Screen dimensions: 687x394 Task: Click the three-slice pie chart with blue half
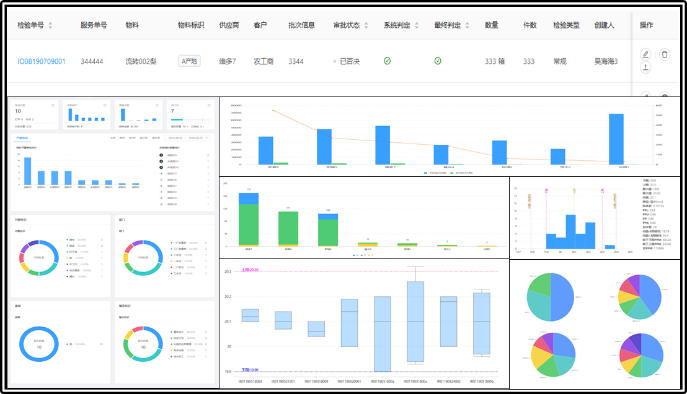tap(551, 297)
